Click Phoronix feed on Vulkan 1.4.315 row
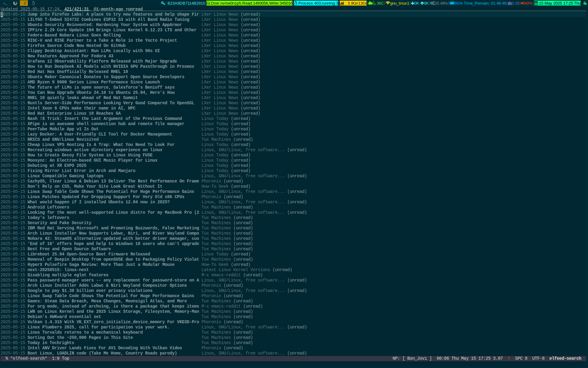 point(211,322)
